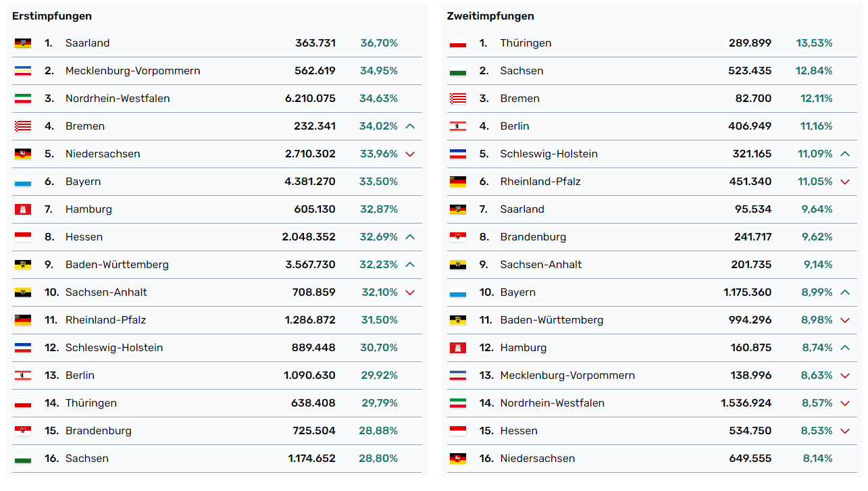
Task: Select Sachsen in the Zweitimpfungen list
Action: [x=521, y=71]
